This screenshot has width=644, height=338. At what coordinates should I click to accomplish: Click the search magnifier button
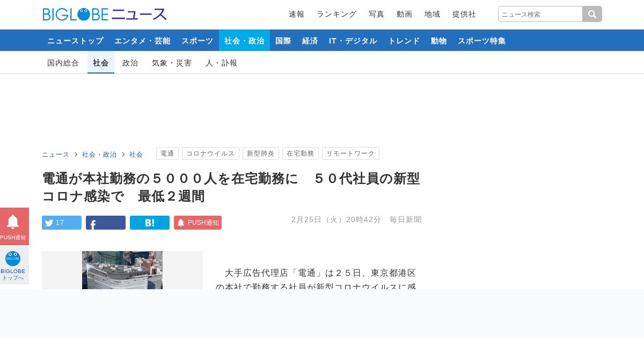[x=592, y=14]
